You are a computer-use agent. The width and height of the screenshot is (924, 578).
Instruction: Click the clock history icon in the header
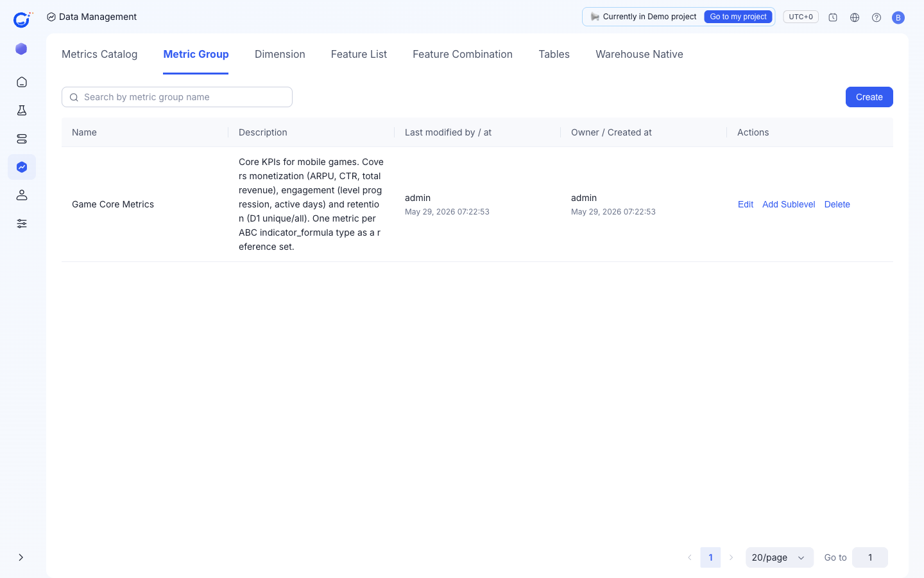click(833, 17)
